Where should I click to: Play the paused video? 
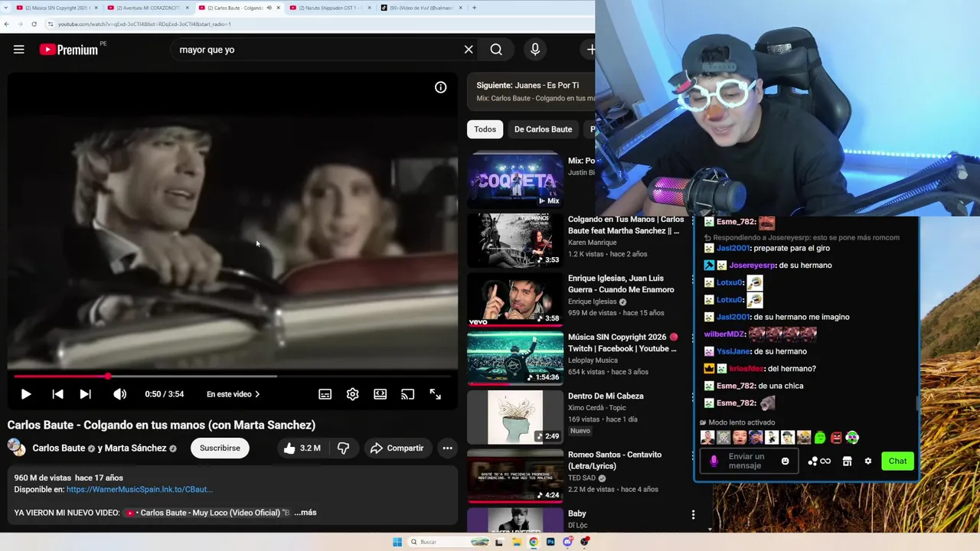(25, 394)
